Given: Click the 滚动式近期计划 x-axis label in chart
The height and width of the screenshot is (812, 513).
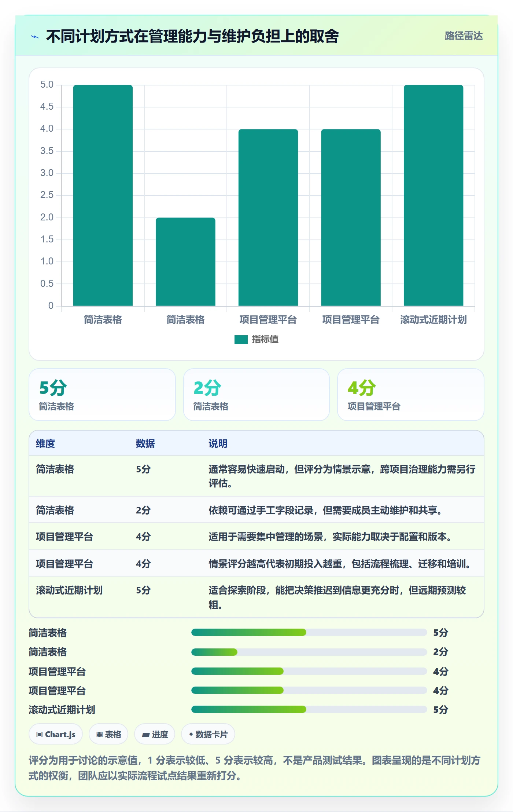Looking at the screenshot, I should (433, 319).
